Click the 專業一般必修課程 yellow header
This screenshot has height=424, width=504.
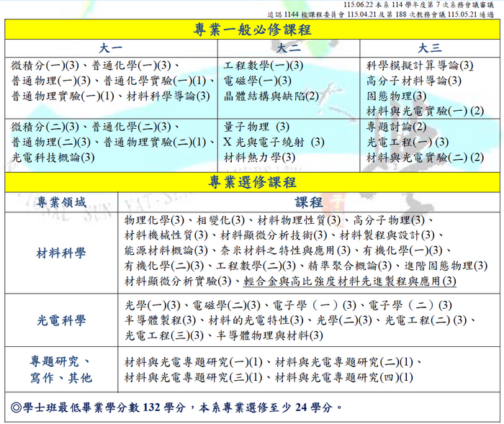click(x=252, y=30)
